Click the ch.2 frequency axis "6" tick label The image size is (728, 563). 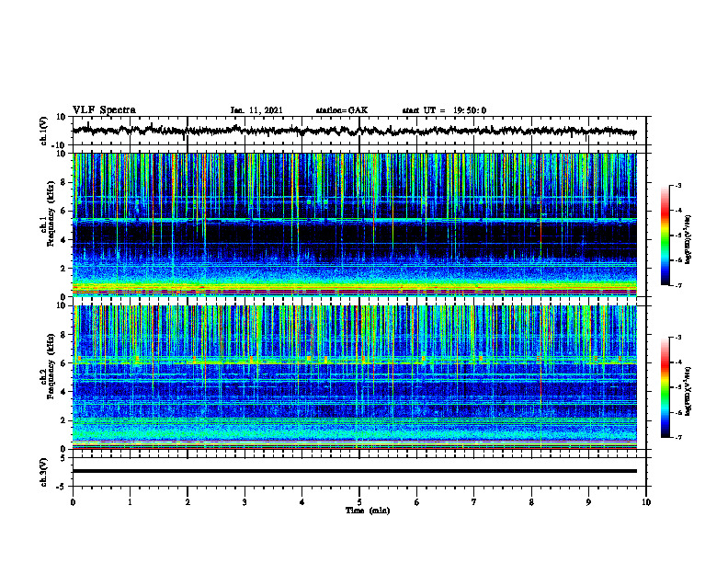coord(63,363)
